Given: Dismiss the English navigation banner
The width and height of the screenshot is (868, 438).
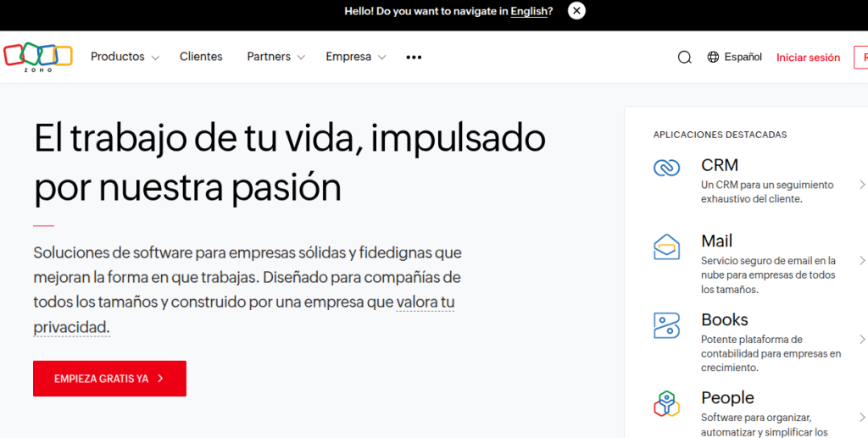Looking at the screenshot, I should pos(576,11).
